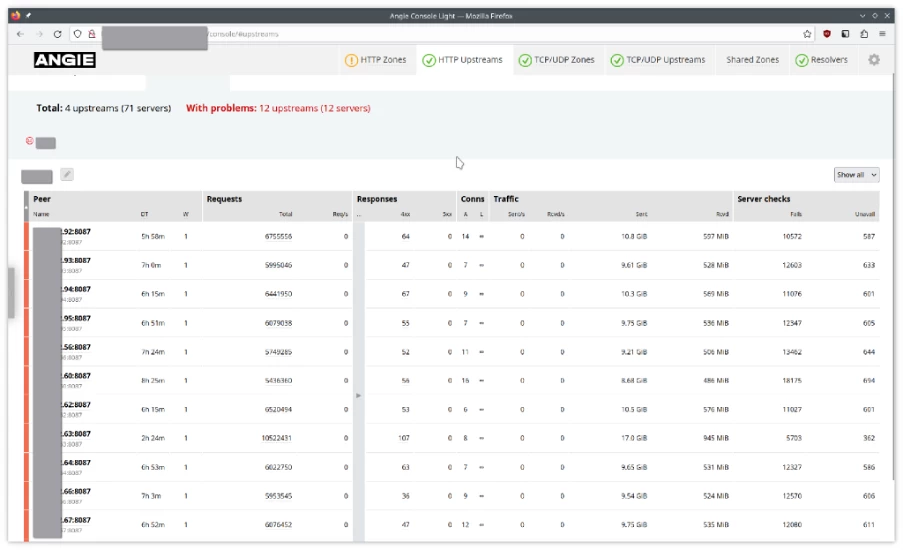Viewport: 904px width, 550px height.
Task: Click the With problems upstreams link
Action: (x=278, y=108)
